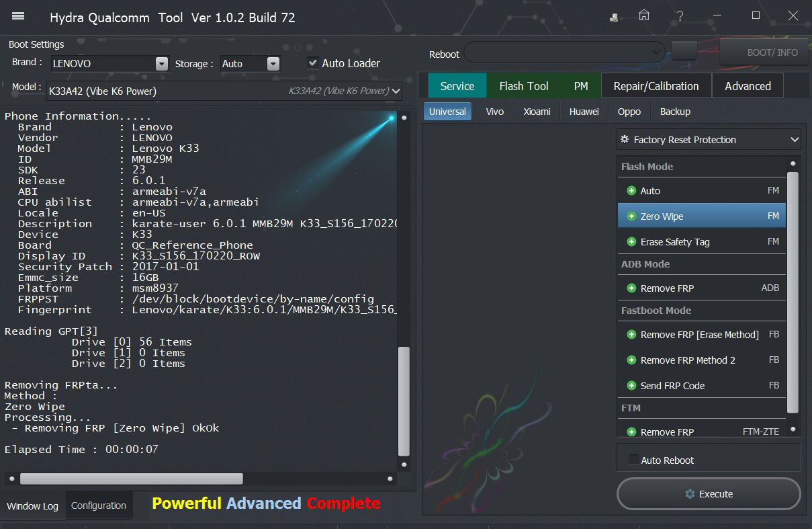
Task: Click plus icon beside Send FRP Code
Action: (x=631, y=386)
